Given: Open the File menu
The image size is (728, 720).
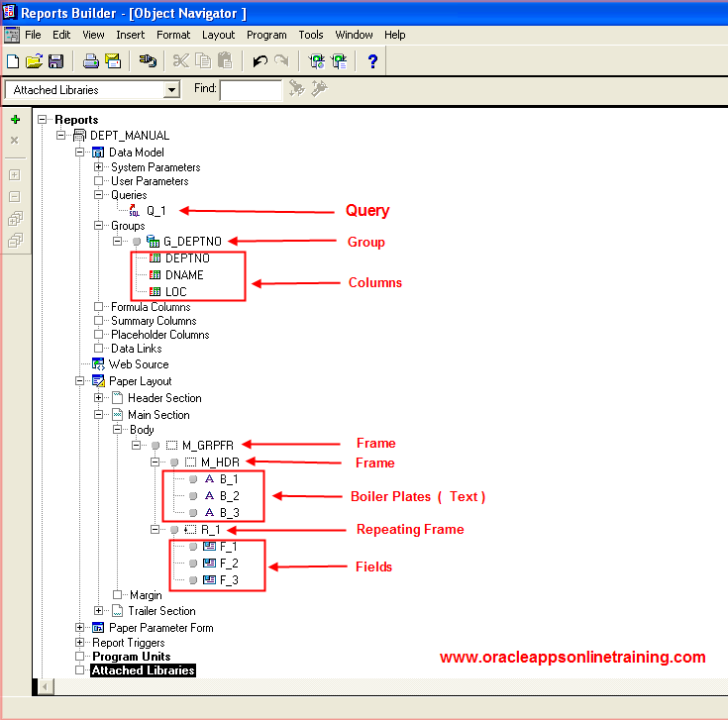Looking at the screenshot, I should 33,35.
